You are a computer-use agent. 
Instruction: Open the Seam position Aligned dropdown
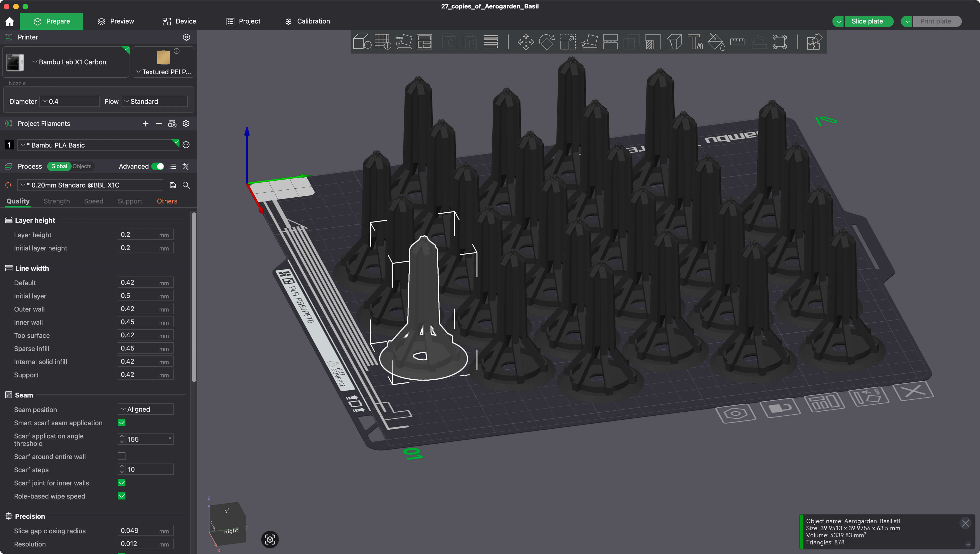click(146, 409)
